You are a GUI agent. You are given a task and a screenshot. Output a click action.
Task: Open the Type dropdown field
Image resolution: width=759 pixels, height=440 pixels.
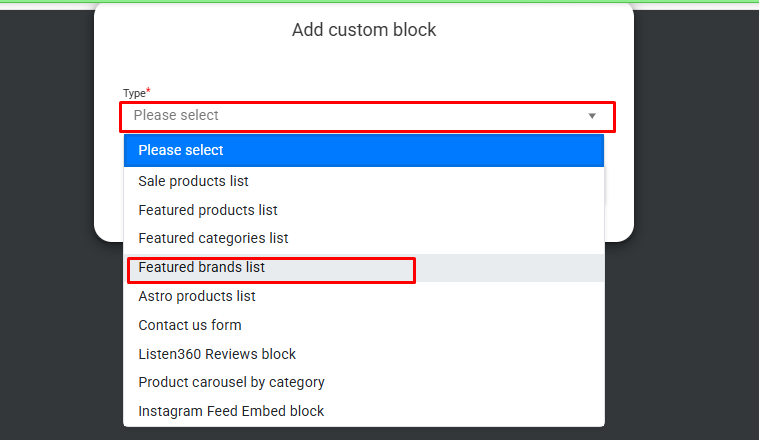click(x=367, y=116)
